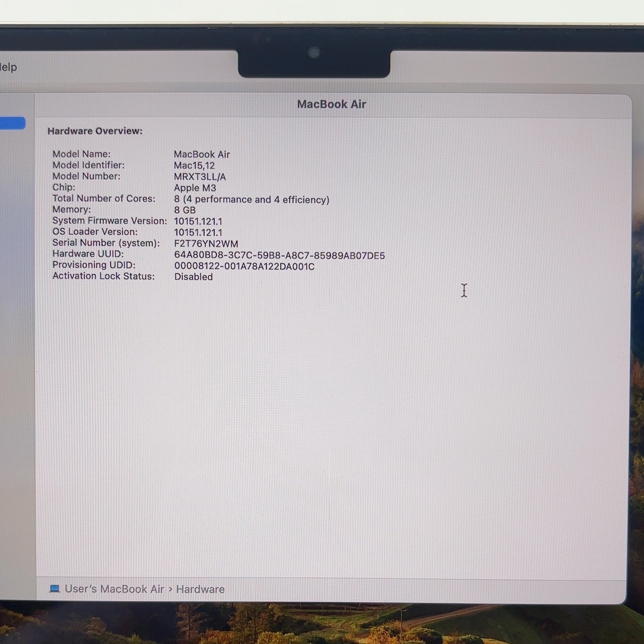Image resolution: width=644 pixels, height=644 pixels.
Task: Open the Help menu in the menu bar
Action: (x=8, y=67)
